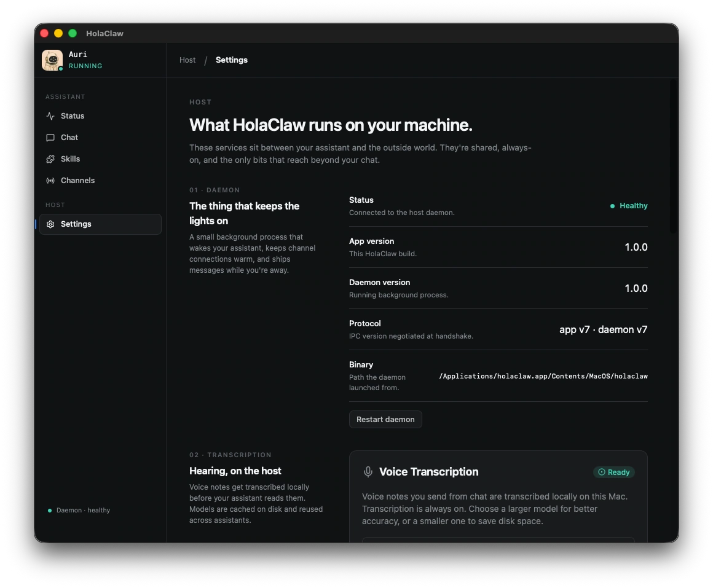
Task: Open the Status page in sidebar
Action: pos(100,116)
